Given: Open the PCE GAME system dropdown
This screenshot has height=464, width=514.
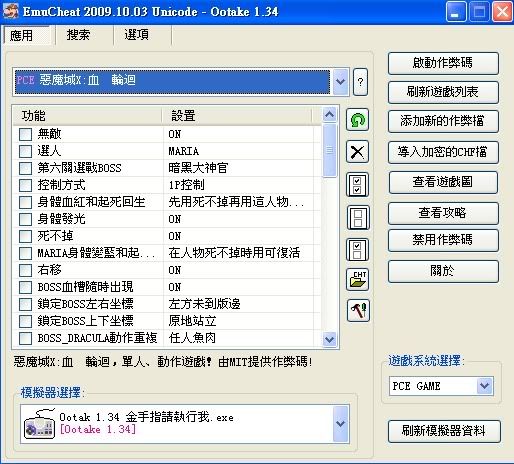Looking at the screenshot, I should [485, 386].
